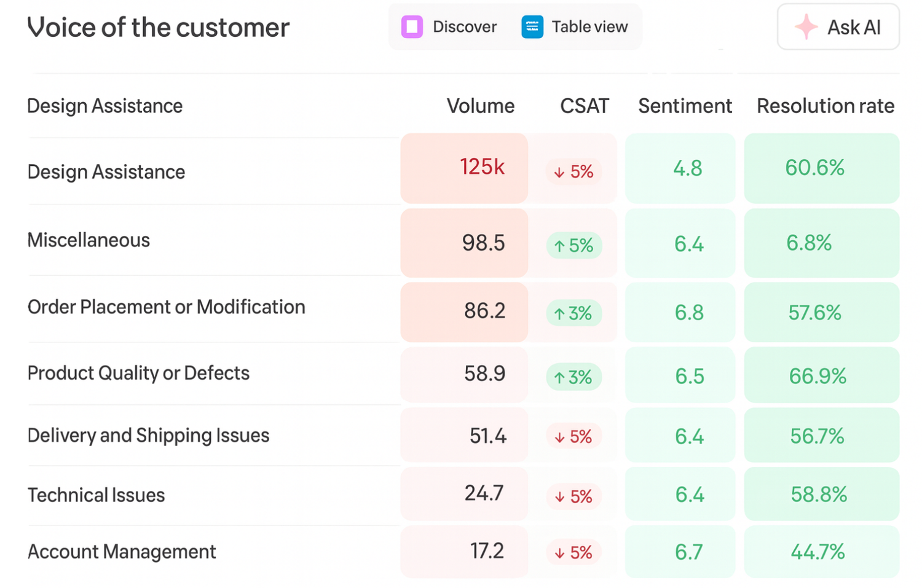922x588 pixels.
Task: Click the 125k volume cell
Action: 482,167
